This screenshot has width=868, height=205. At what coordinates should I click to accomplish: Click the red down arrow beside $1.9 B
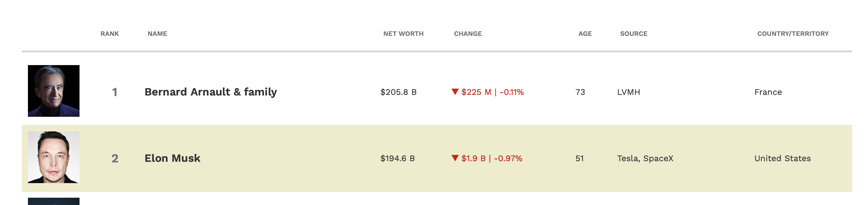click(455, 158)
